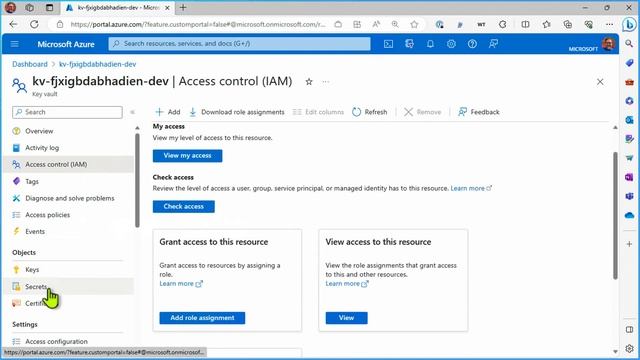Open Access configuration under Settings
The image size is (640, 360).
tap(56, 341)
